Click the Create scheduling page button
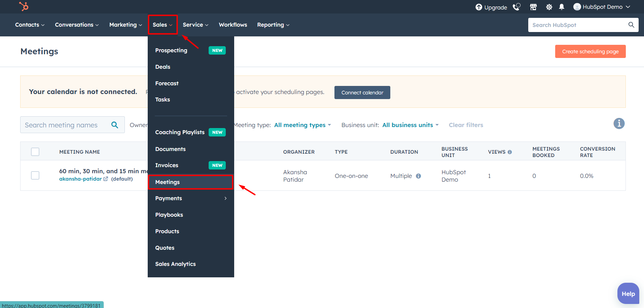 click(590, 51)
